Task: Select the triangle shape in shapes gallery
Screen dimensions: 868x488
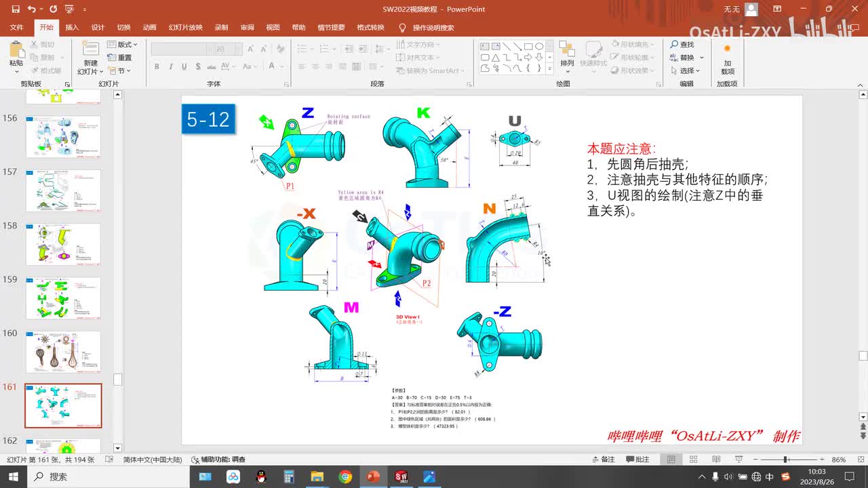Action: click(496, 58)
